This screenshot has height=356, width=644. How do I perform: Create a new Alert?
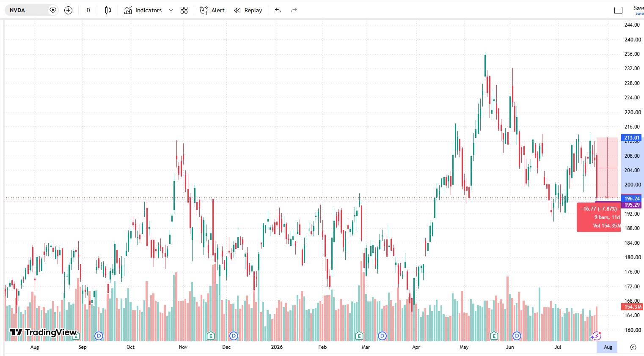click(212, 10)
